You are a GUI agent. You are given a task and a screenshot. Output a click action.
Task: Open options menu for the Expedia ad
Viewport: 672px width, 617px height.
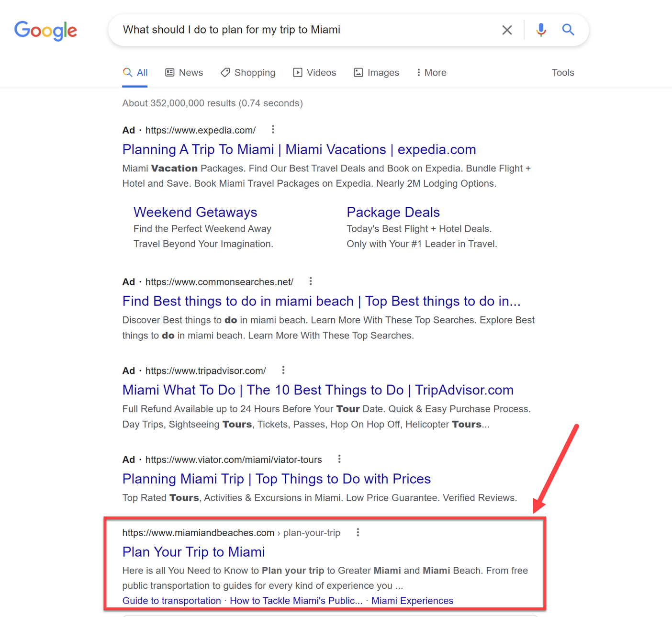coord(273,130)
